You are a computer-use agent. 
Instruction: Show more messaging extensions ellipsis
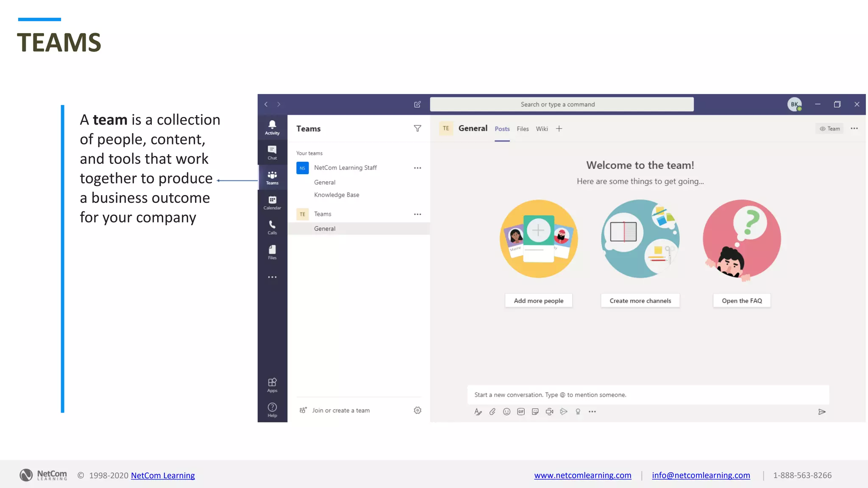tap(592, 412)
